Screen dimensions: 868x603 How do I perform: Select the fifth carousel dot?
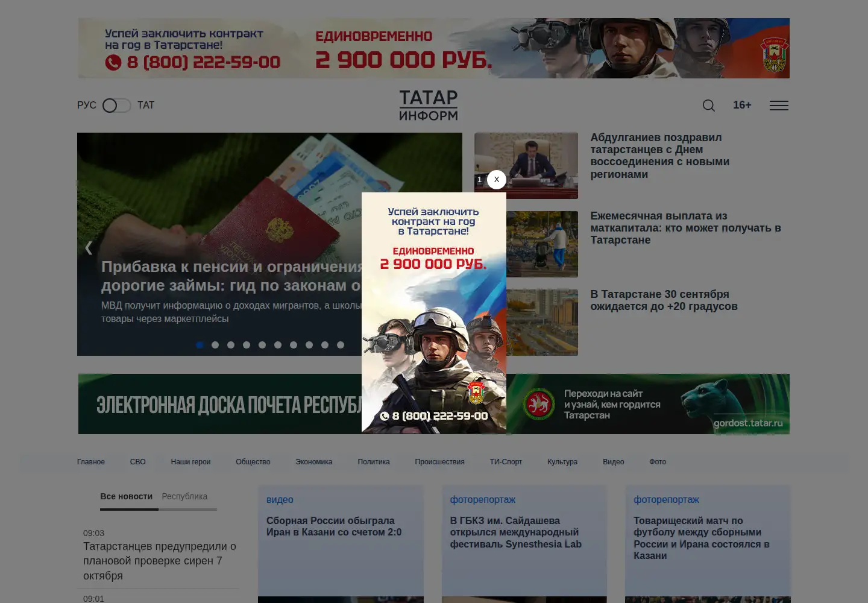tap(262, 345)
